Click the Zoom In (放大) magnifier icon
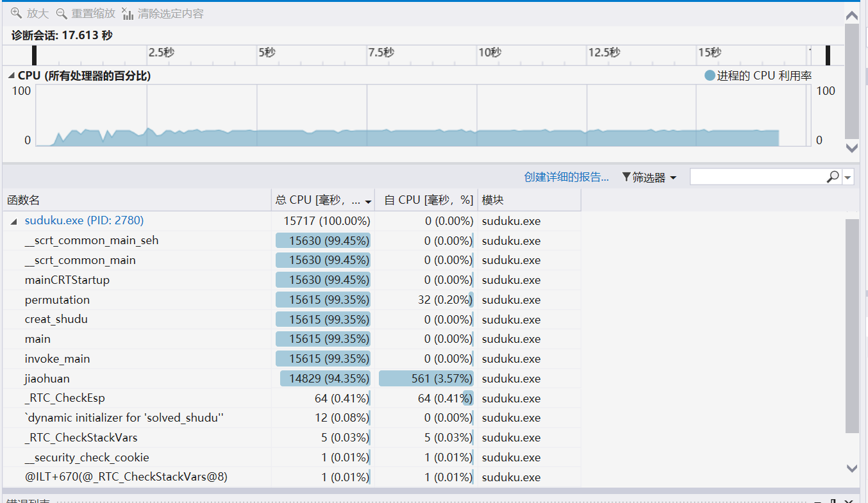 pyautogui.click(x=16, y=13)
